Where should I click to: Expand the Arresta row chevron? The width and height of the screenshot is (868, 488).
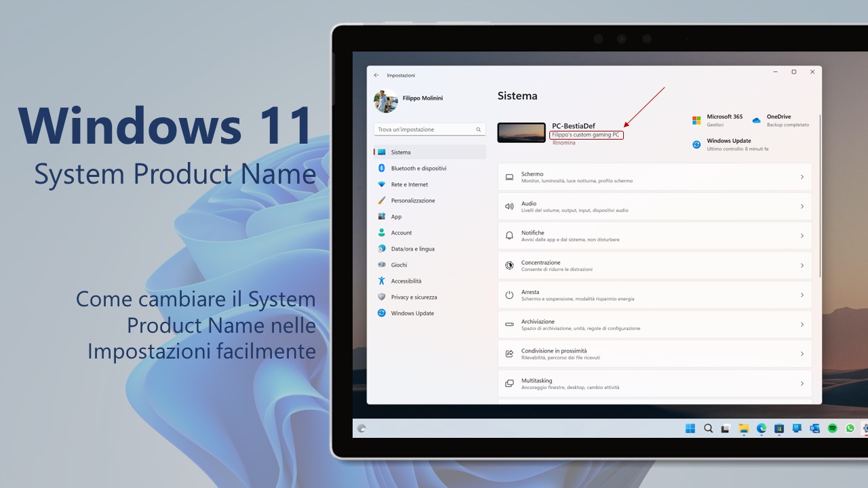click(x=802, y=295)
